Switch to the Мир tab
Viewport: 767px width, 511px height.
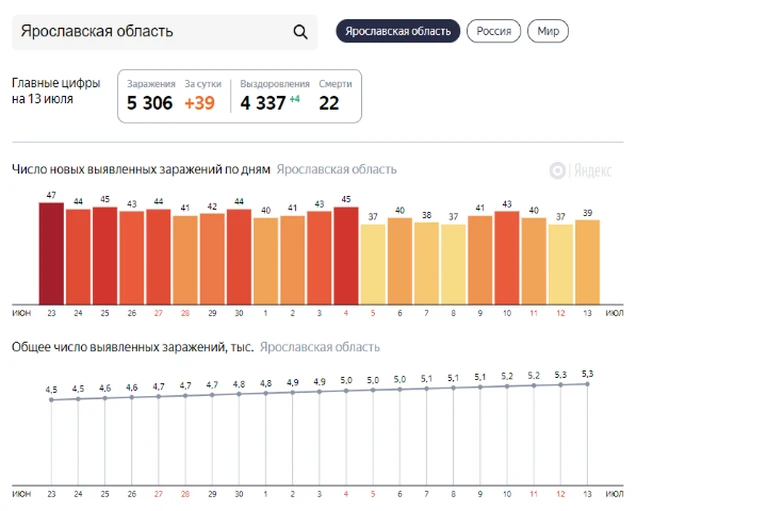pos(548,31)
